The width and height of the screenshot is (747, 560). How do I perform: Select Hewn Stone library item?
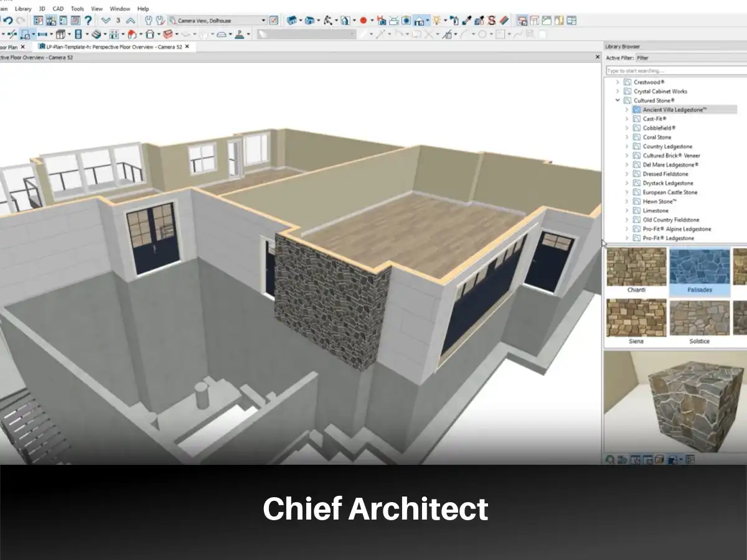[660, 202]
